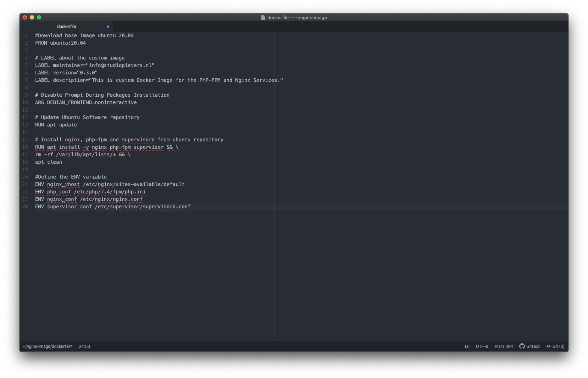
Task: Click the '#Define the ENV variable' comment
Action: 71,177
